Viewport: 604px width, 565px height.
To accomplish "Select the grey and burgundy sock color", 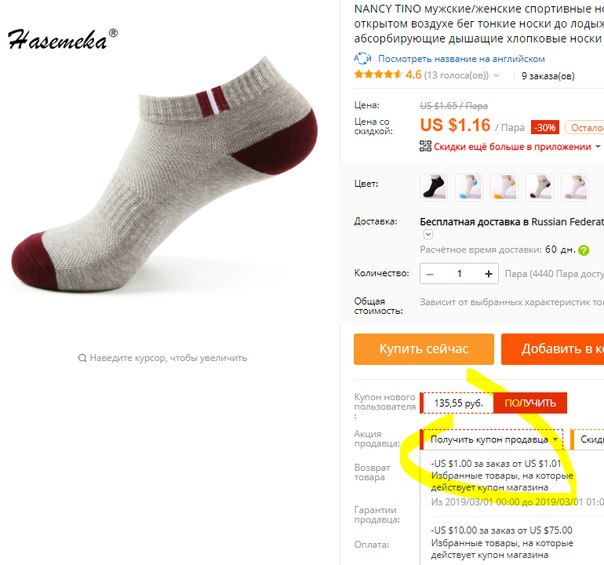I will click(x=540, y=187).
